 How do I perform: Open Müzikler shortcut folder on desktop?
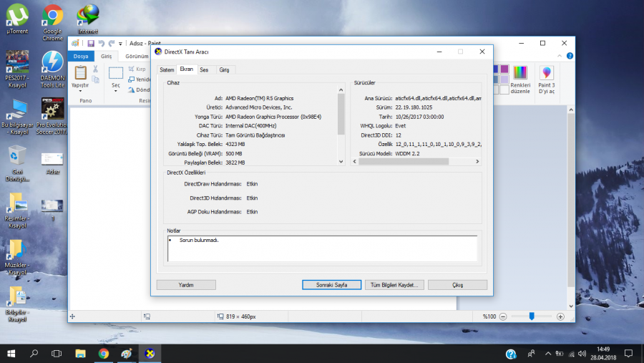(x=17, y=257)
